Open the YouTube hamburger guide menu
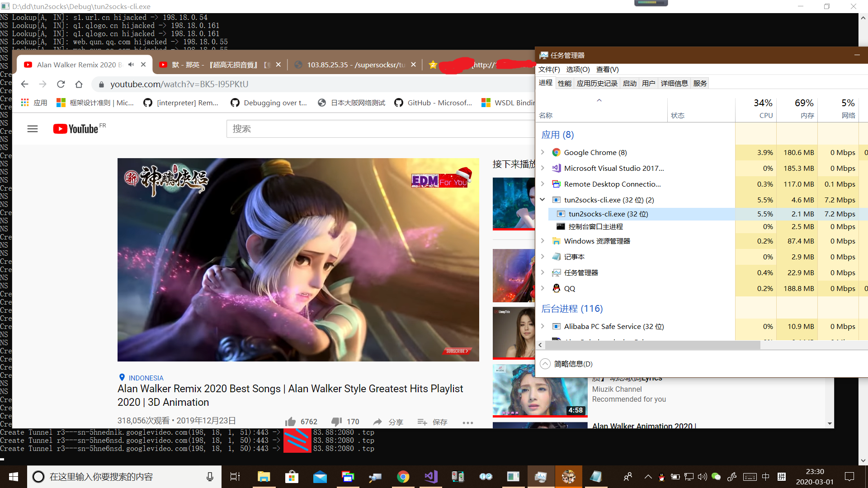868x488 pixels. point(33,129)
